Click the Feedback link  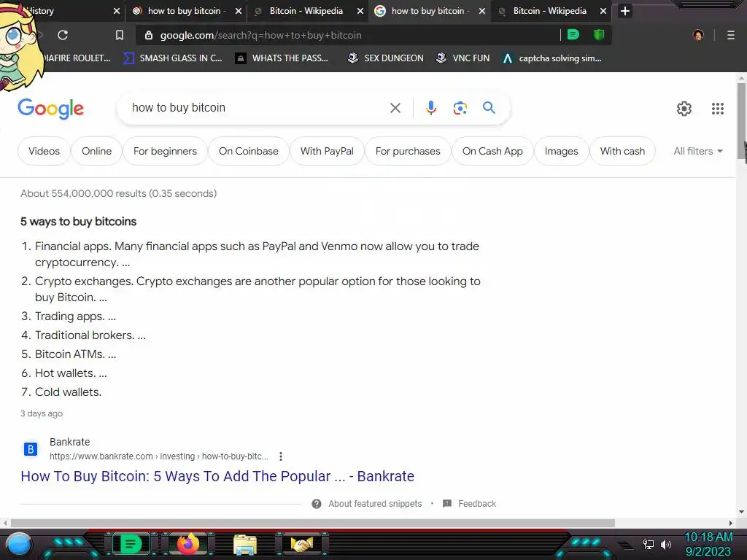tap(477, 504)
